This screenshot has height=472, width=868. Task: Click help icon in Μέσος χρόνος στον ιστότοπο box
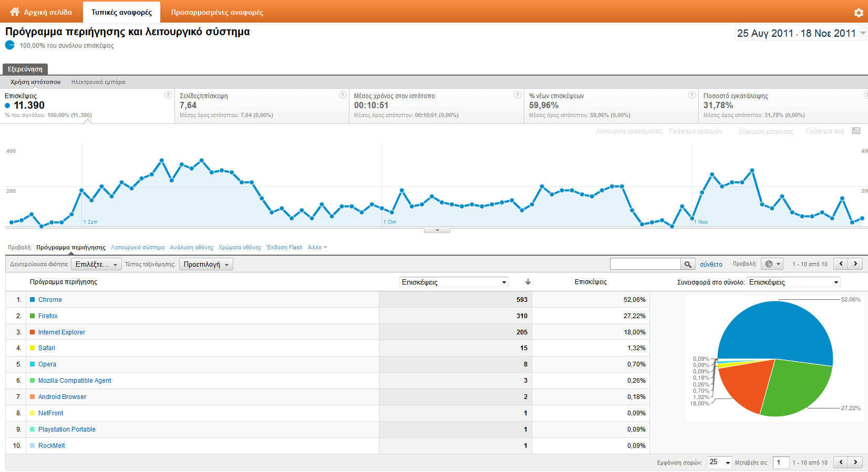(x=518, y=95)
